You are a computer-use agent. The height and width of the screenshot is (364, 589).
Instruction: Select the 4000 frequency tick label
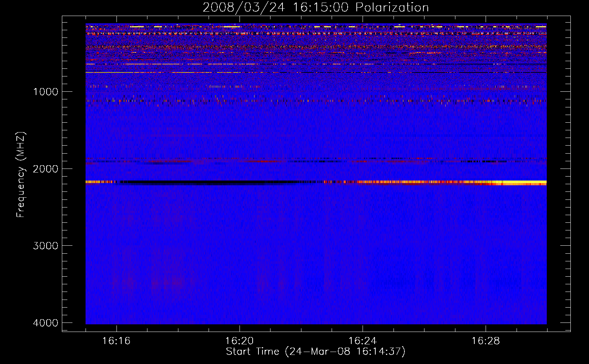pos(46,323)
